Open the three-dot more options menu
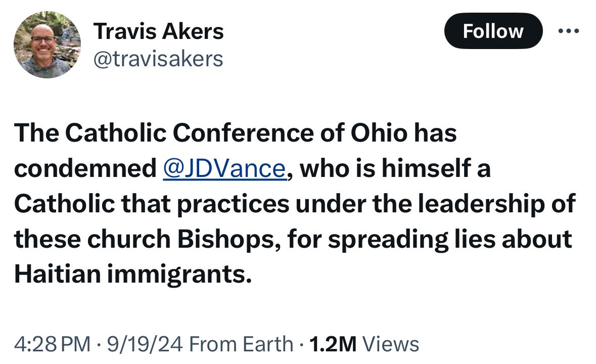This screenshot has width=596, height=364. point(569,31)
